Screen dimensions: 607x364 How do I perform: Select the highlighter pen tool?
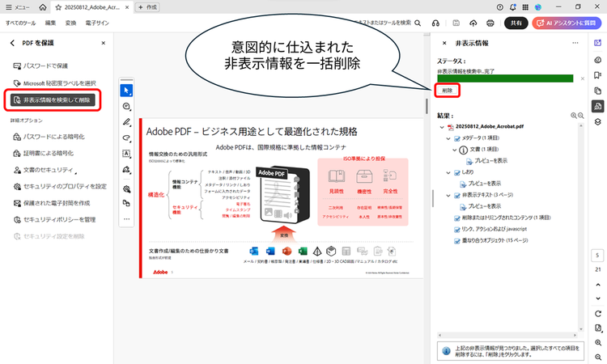(x=126, y=122)
